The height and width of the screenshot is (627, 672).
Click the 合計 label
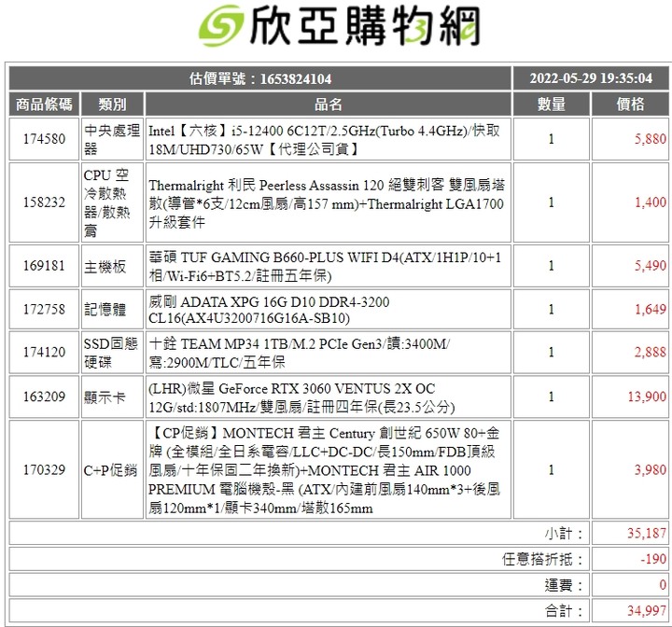[564, 611]
